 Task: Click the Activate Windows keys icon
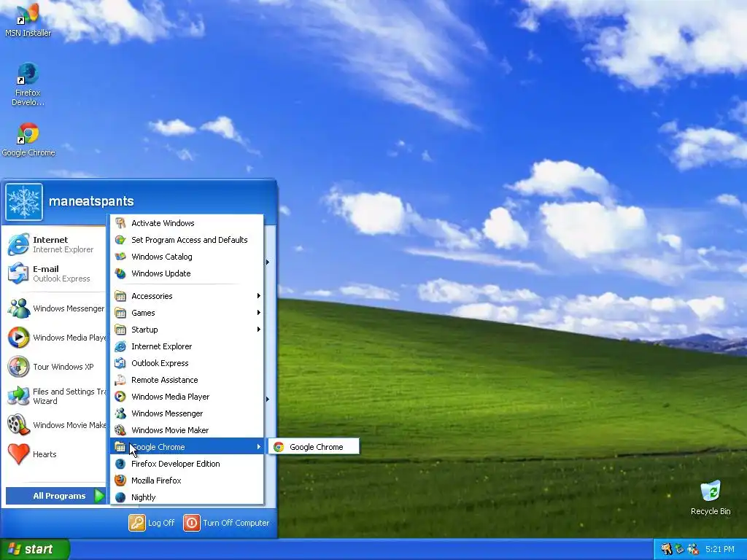click(x=120, y=223)
